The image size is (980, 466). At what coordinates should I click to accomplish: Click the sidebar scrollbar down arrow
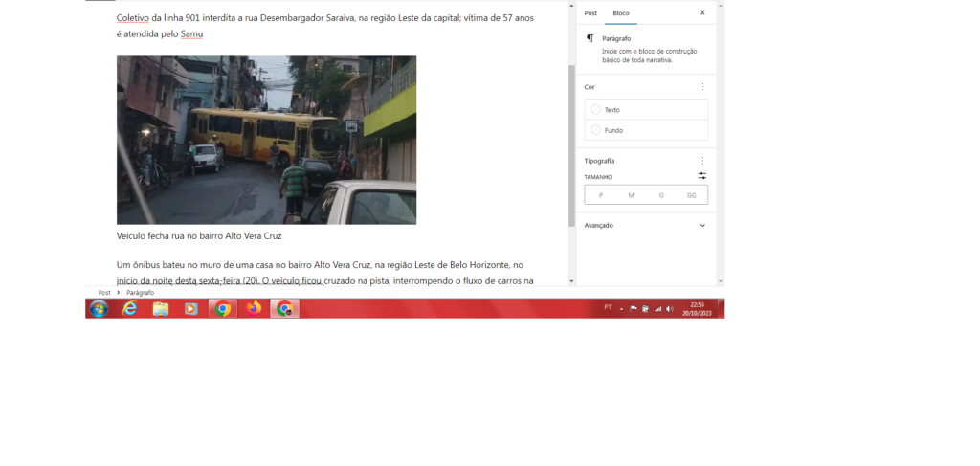tap(721, 281)
